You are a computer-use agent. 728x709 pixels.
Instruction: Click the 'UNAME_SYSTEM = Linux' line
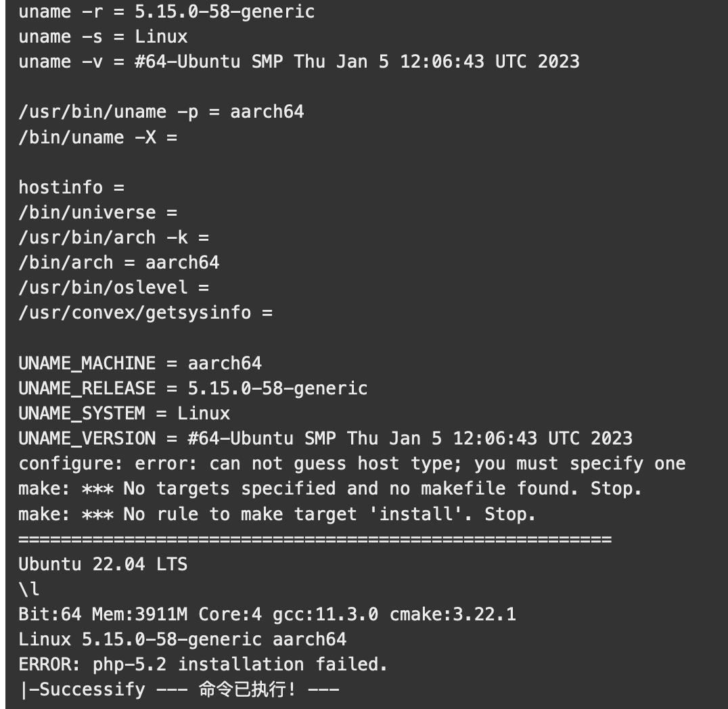coord(124,413)
